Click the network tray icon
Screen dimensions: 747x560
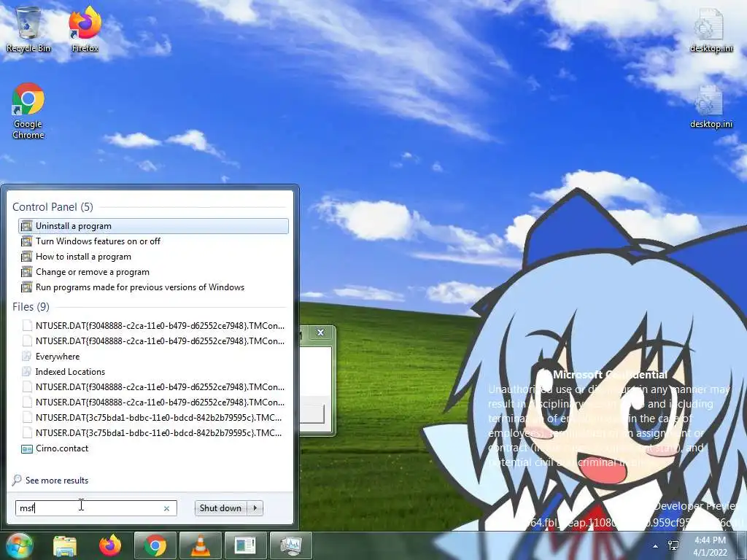(673, 545)
